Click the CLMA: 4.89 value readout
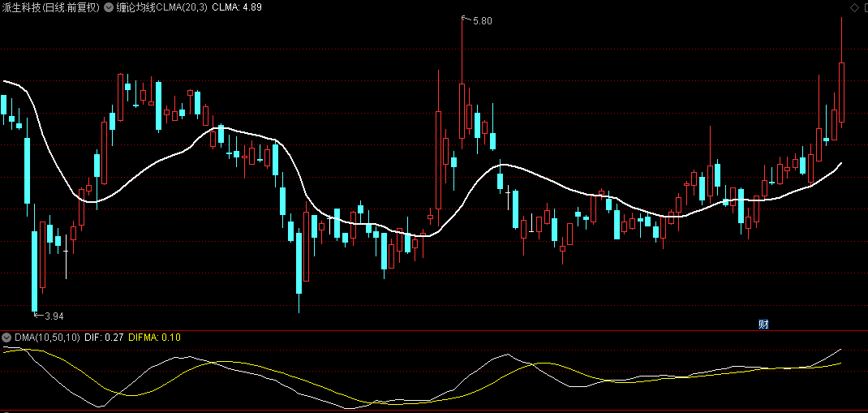 [237, 7]
